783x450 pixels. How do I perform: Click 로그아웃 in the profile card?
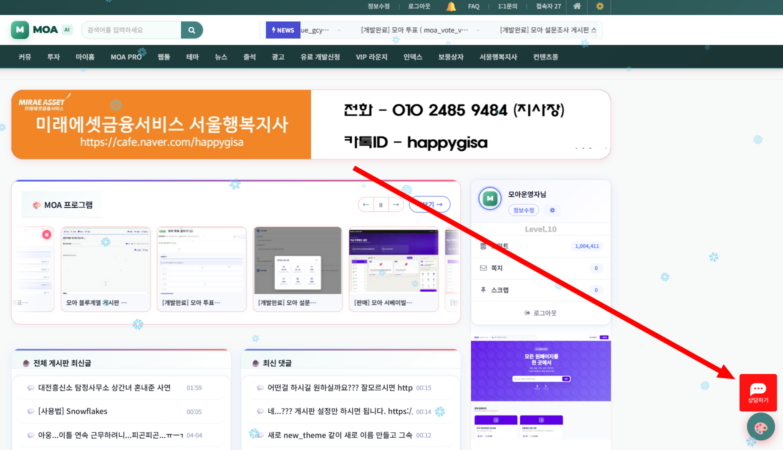tap(540, 313)
